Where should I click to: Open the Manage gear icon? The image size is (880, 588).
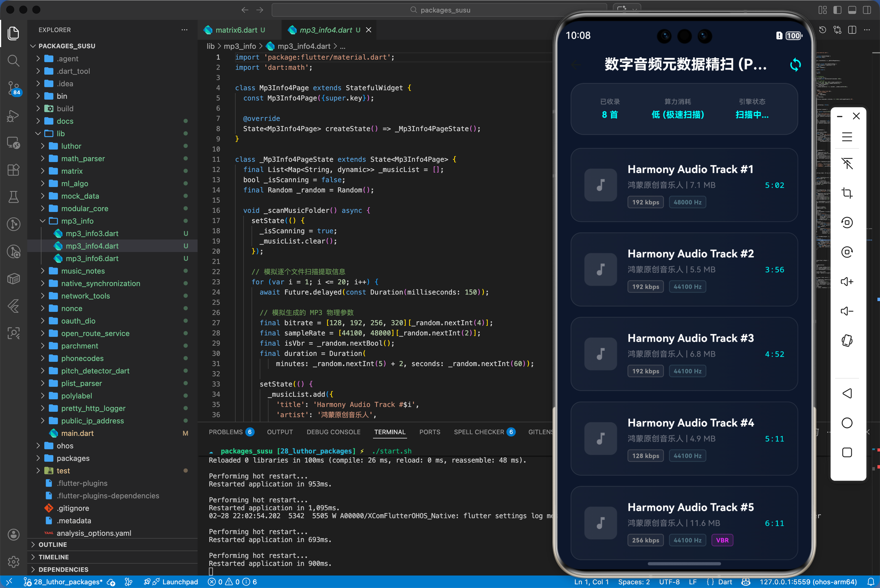point(14,561)
